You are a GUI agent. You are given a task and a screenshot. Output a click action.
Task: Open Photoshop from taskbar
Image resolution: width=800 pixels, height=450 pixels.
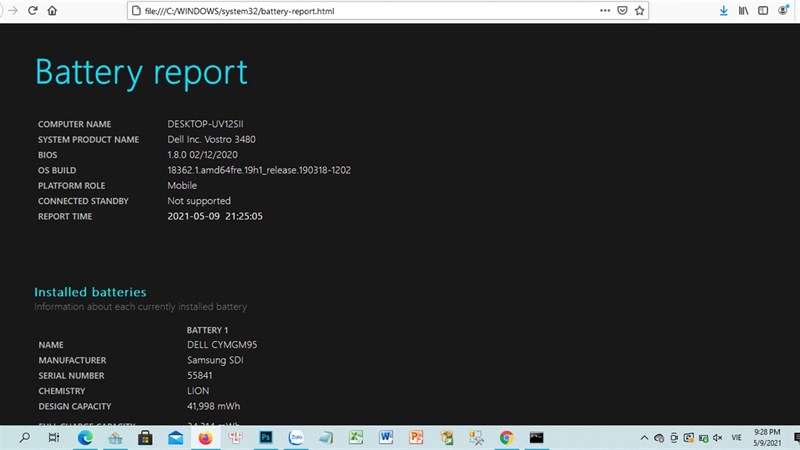tap(266, 437)
